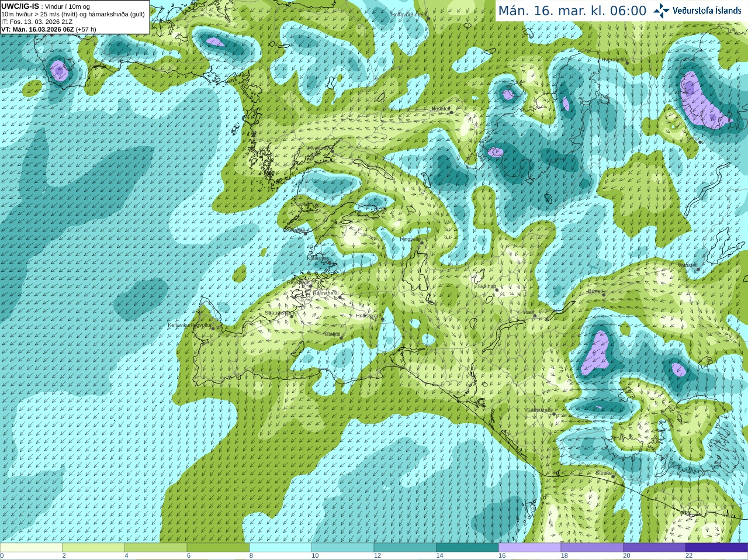The width and height of the screenshot is (748, 560).
Task: Click the Hvanneyri station label
Action: 320,148
